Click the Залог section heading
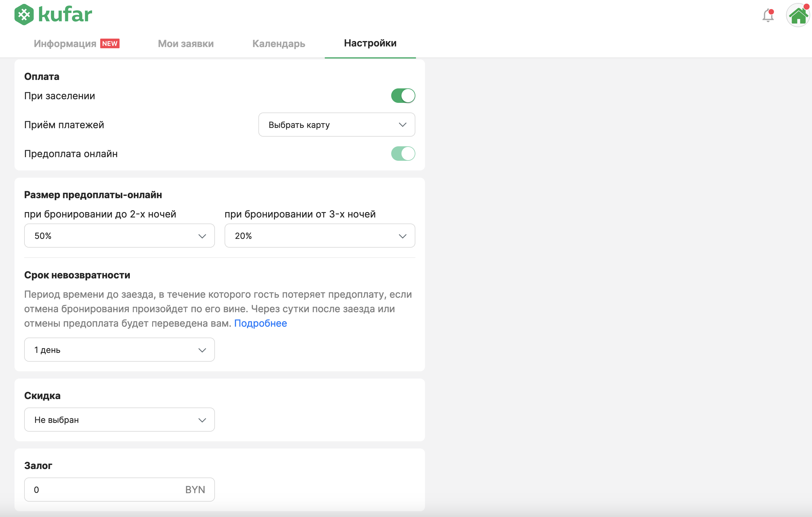This screenshot has height=517, width=812. coord(38,465)
